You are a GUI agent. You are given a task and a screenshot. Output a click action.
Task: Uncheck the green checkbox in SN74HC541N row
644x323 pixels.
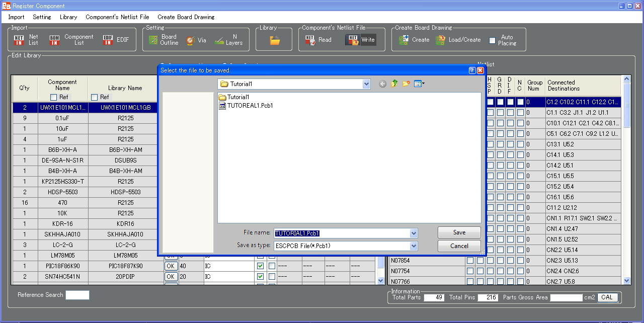coord(260,277)
